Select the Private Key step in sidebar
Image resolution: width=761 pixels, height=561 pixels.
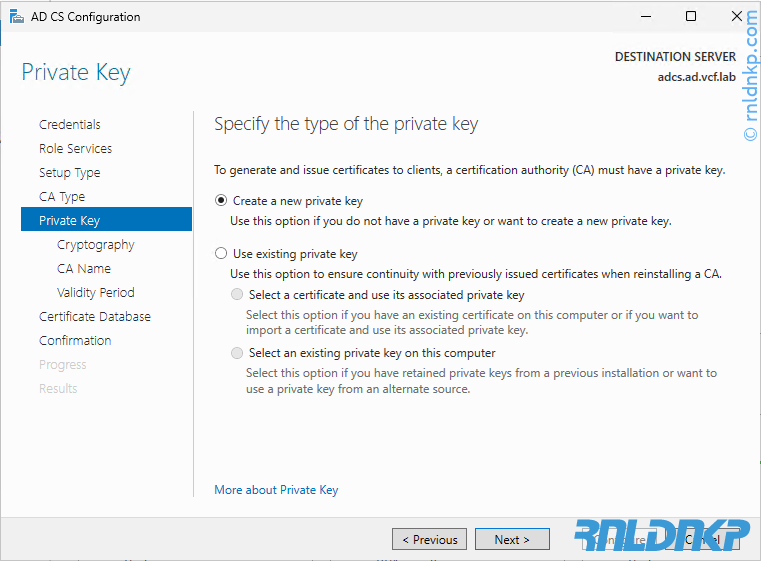pos(70,221)
